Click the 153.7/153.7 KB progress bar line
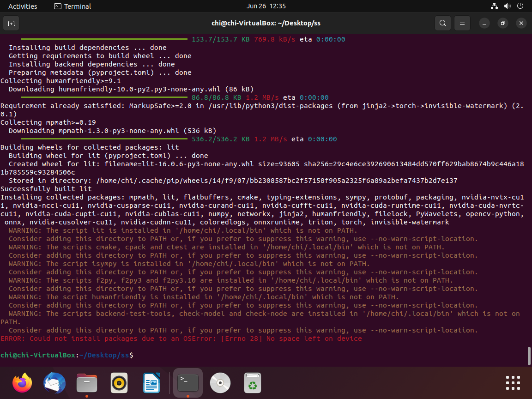Image resolution: width=532 pixels, height=399 pixels. (x=183, y=39)
